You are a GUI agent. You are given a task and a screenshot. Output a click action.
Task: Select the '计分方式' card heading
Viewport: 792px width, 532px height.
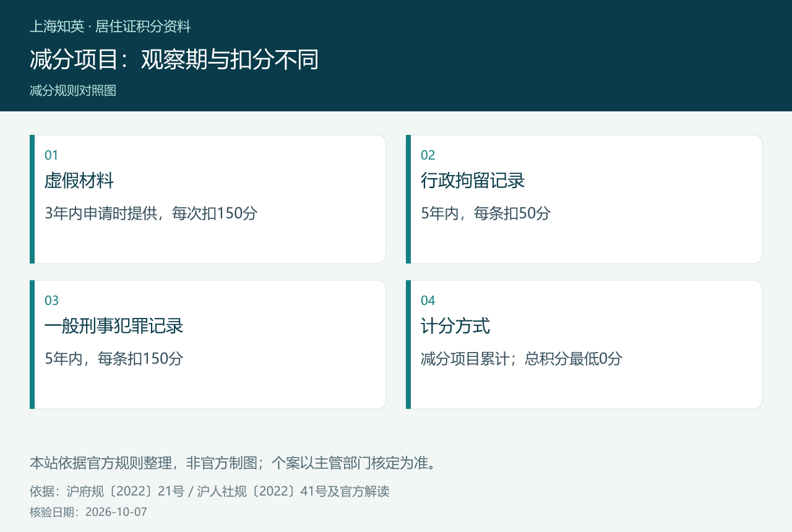(455, 326)
